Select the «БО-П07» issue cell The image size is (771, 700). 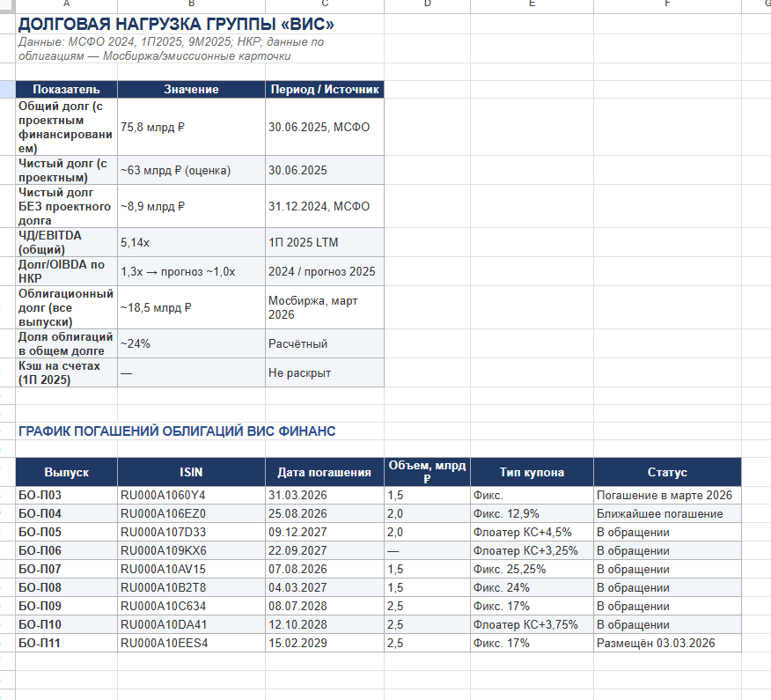pyautogui.click(x=66, y=569)
